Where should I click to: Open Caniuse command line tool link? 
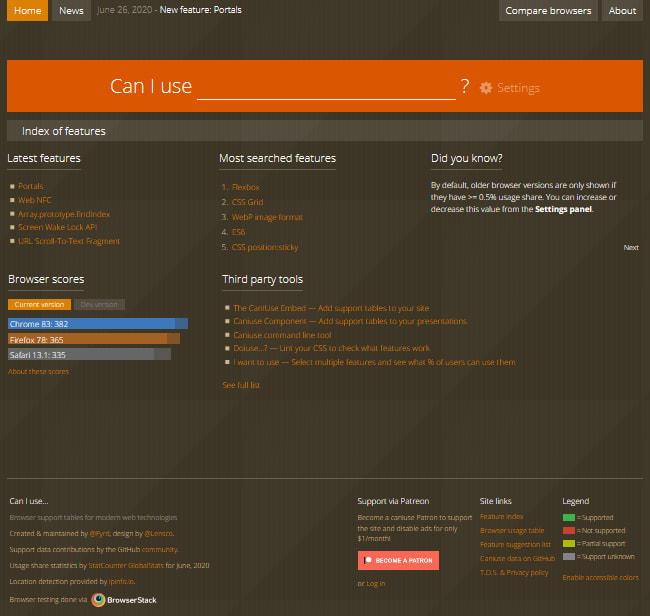[x=282, y=335]
